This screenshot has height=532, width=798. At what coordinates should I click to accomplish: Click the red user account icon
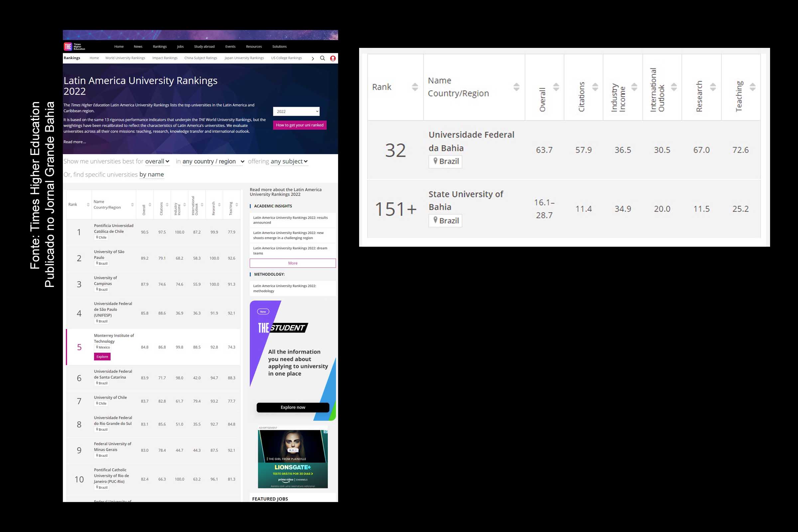[x=332, y=59]
